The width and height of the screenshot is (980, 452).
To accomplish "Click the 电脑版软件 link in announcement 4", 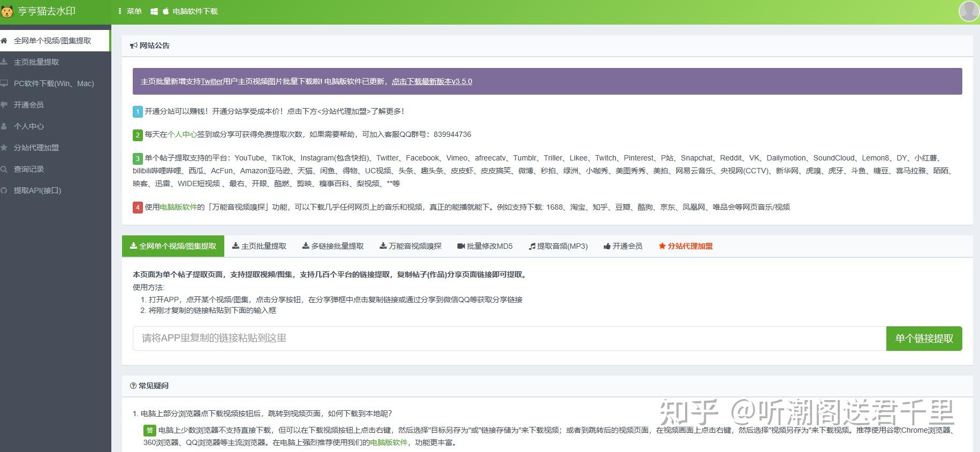I will click(179, 207).
